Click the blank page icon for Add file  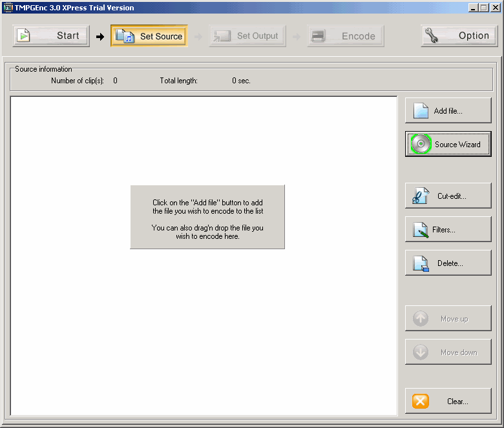(421, 111)
